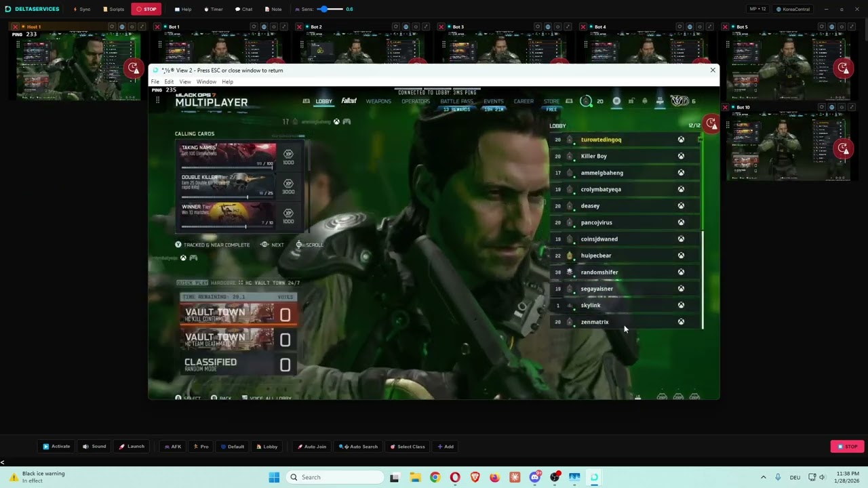Open the MP • 12 mode selector
Image resolution: width=868 pixels, height=488 pixels.
758,9
